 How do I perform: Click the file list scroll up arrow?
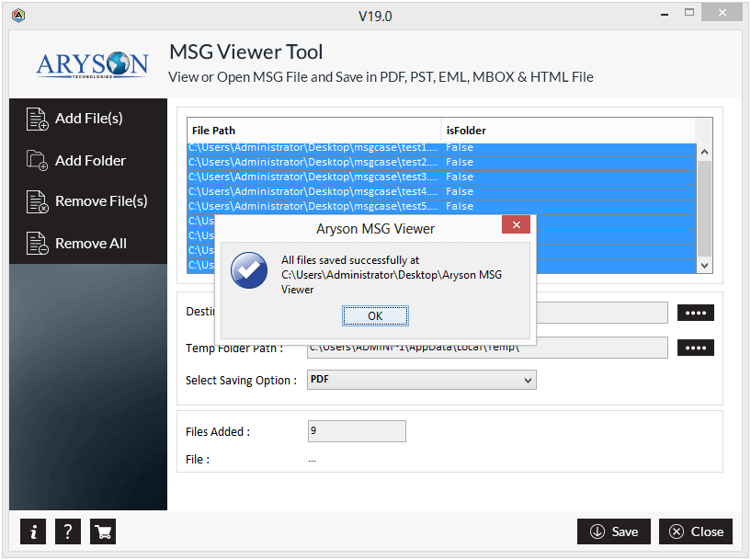[704, 153]
